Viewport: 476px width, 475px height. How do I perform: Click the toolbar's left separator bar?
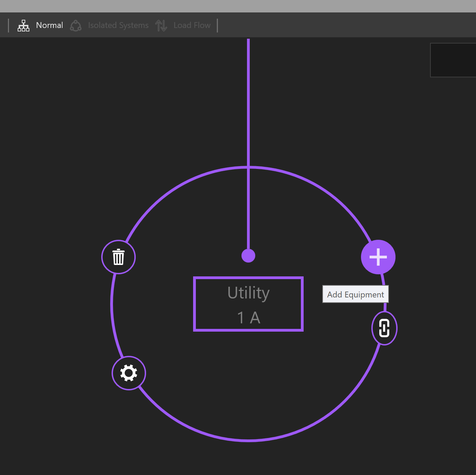8,26
